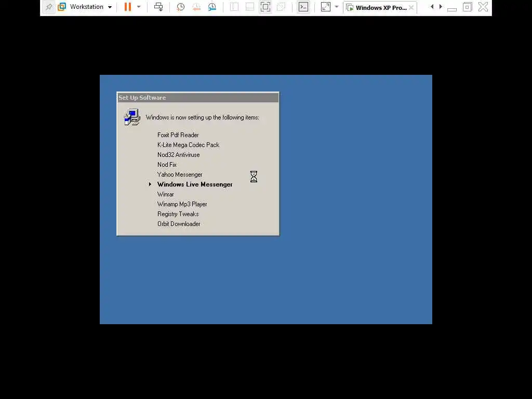
Task: Click 'Windows is now setting up' message
Action: coord(203,117)
